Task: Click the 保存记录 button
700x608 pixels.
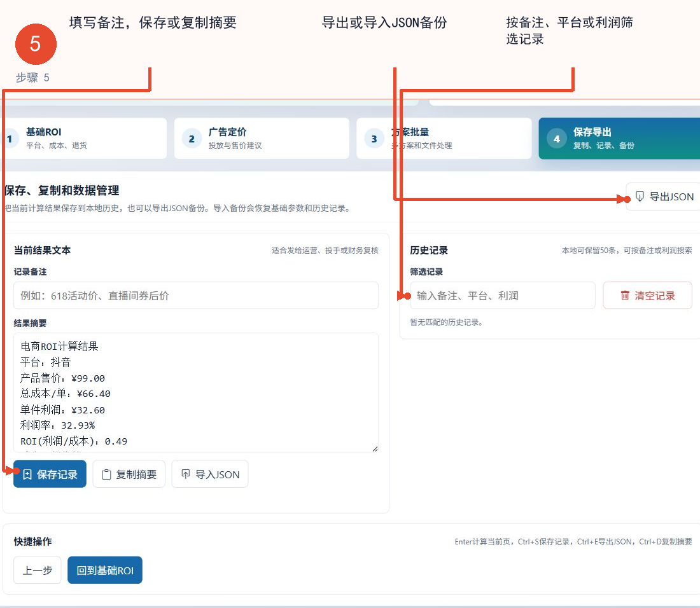Action: point(50,474)
